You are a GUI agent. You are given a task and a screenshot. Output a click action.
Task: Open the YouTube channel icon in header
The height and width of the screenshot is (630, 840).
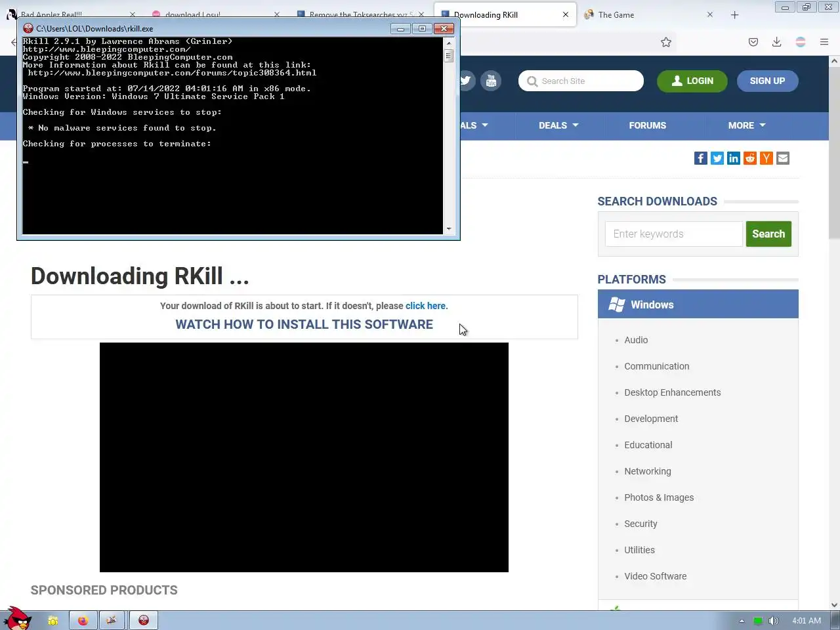tap(491, 81)
